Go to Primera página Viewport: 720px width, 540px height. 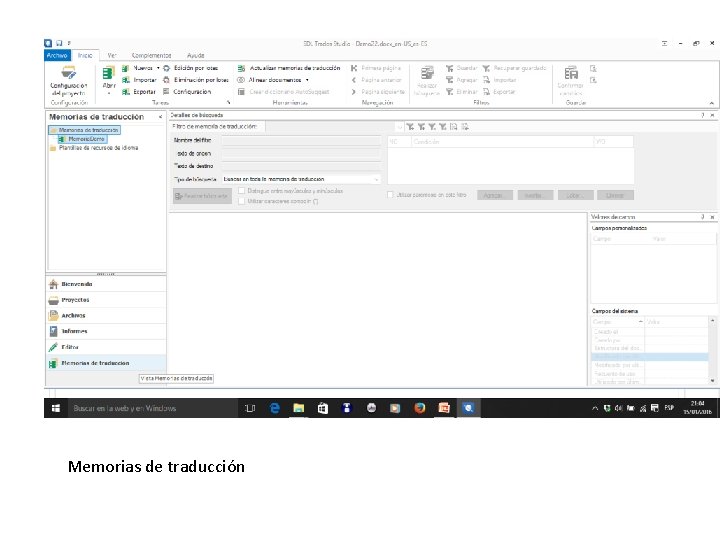click(x=376, y=68)
